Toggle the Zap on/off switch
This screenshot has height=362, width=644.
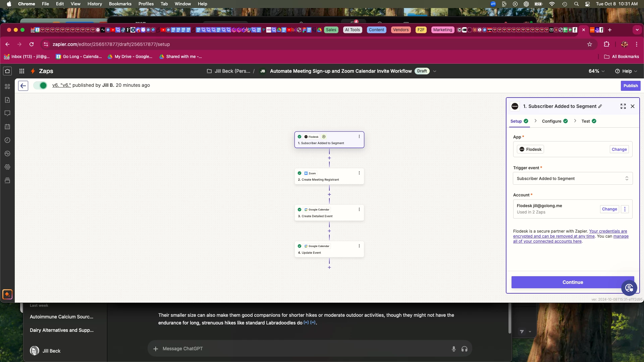pos(40,85)
